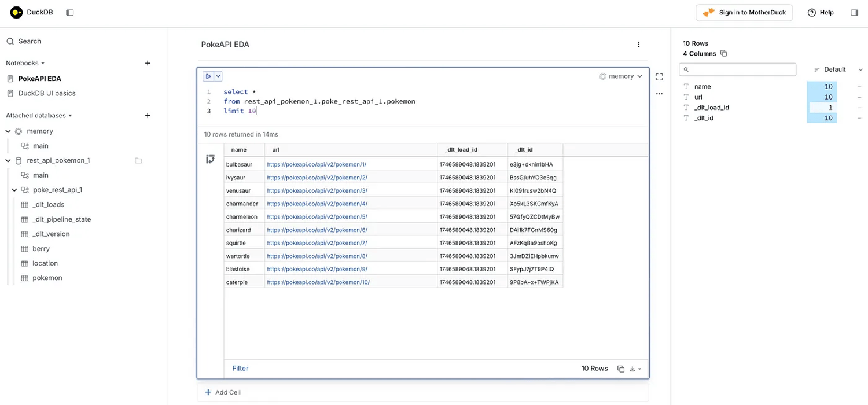Open the DuckDB UI basics notebook

pos(47,93)
